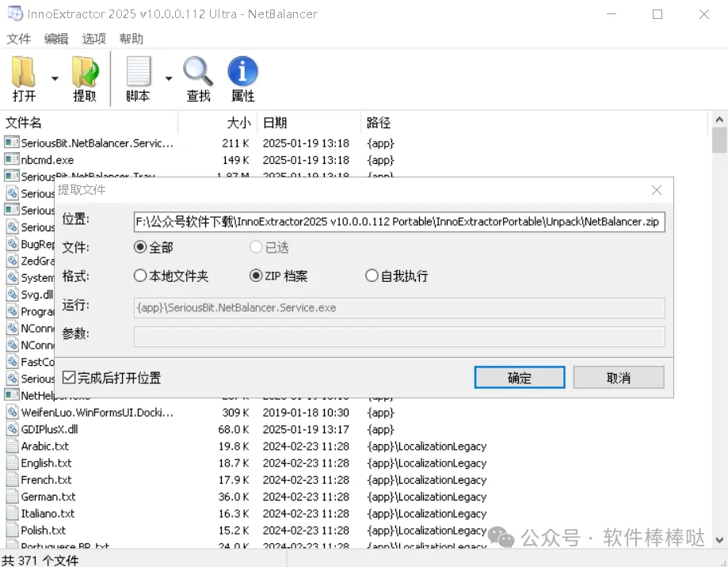Open the 编辑 menu
This screenshot has height=567, width=728.
pos(56,39)
